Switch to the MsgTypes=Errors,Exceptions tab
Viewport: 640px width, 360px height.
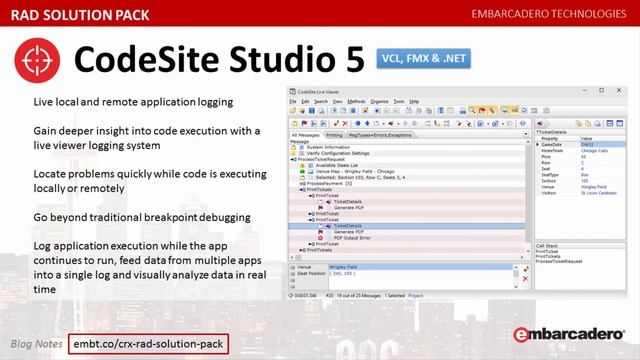380,135
